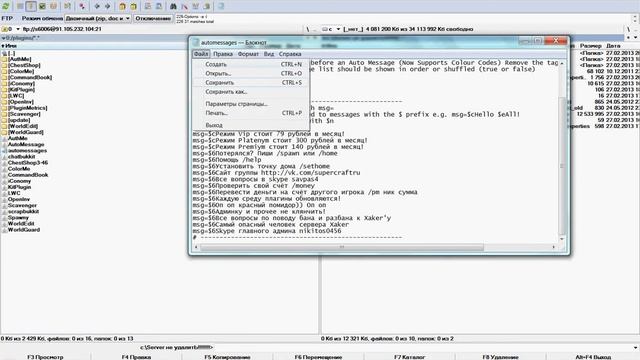Click the Отключение FTP disconnect button
Screen dimensions: 640x360
(x=153, y=18)
